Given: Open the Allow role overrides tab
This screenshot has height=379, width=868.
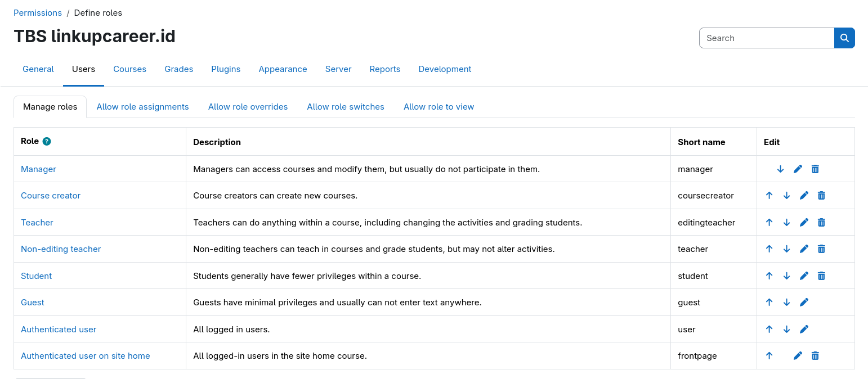Looking at the screenshot, I should pos(248,107).
